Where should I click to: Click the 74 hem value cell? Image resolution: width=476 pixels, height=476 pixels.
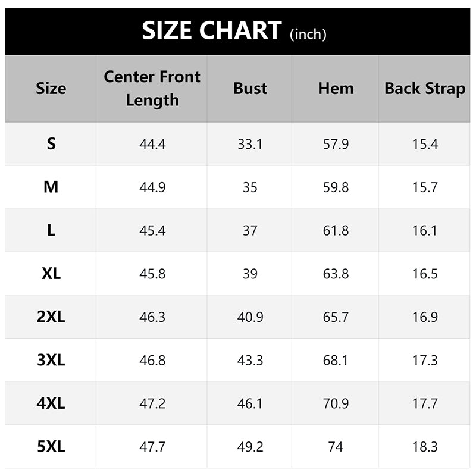click(336, 447)
